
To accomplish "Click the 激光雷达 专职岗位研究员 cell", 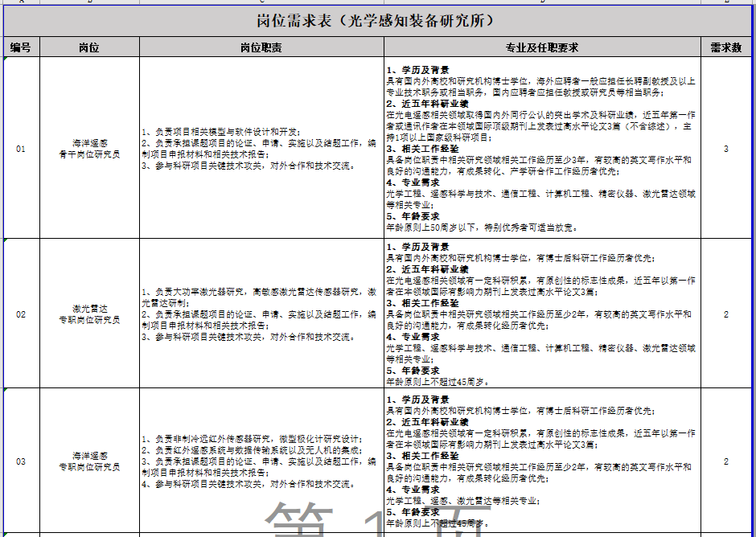I will point(90,314).
